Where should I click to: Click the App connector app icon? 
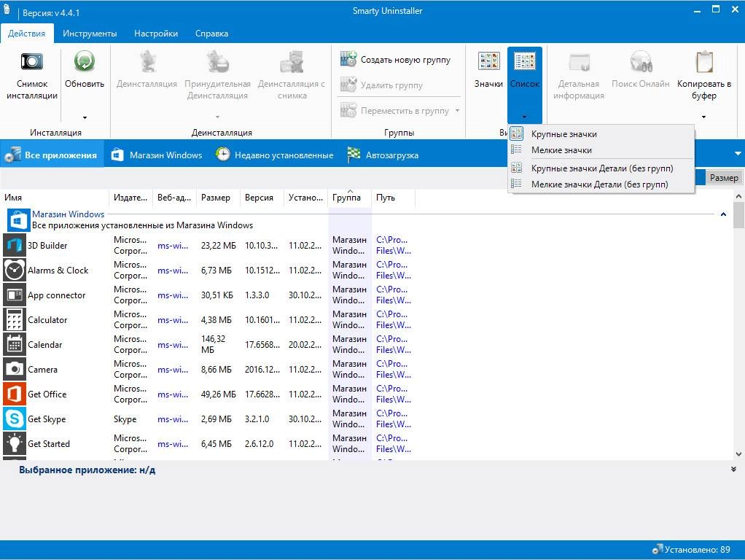click(x=15, y=295)
